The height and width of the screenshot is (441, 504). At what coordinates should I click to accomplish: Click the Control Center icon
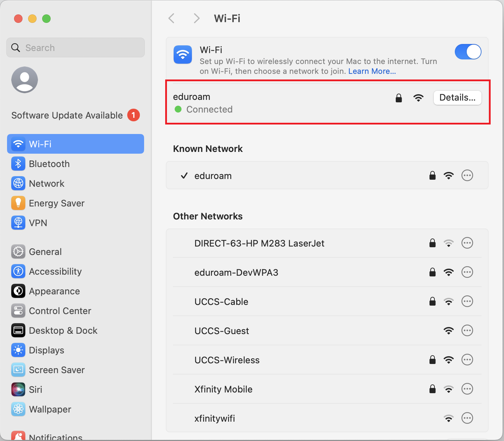point(18,311)
